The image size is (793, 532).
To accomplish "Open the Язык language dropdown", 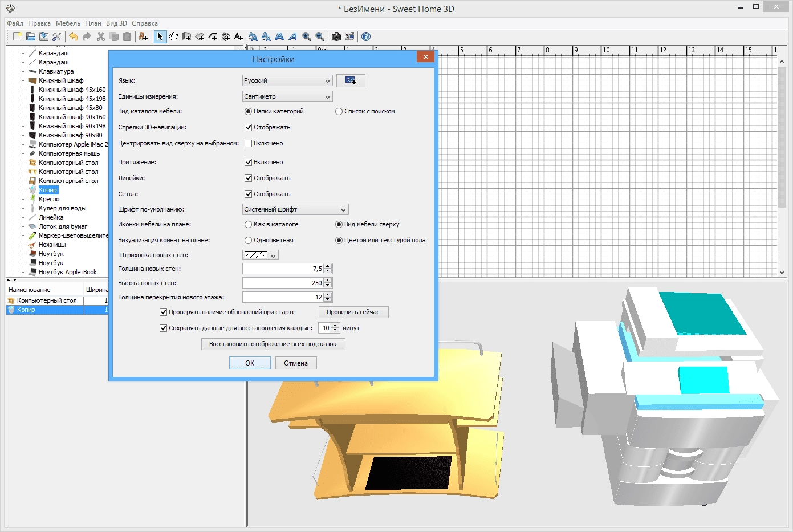I will click(287, 80).
